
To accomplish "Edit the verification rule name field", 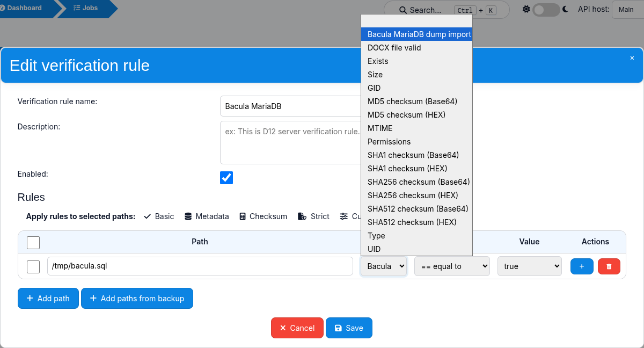I will [x=290, y=106].
